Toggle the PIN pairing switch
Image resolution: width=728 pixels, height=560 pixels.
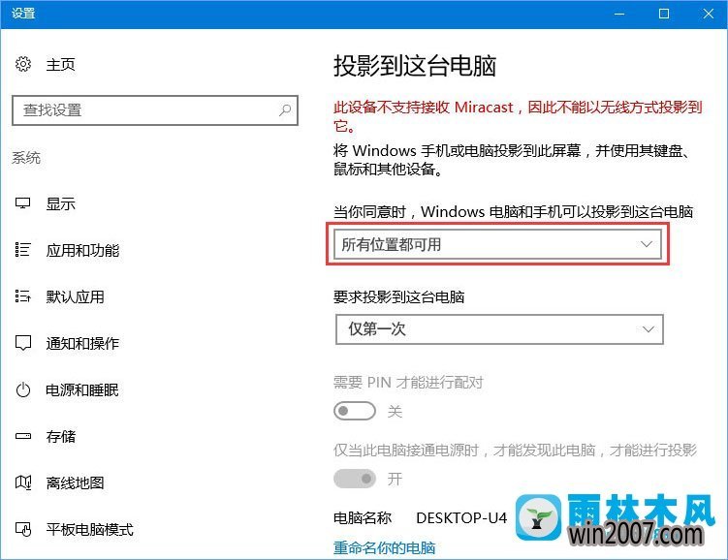(355, 411)
